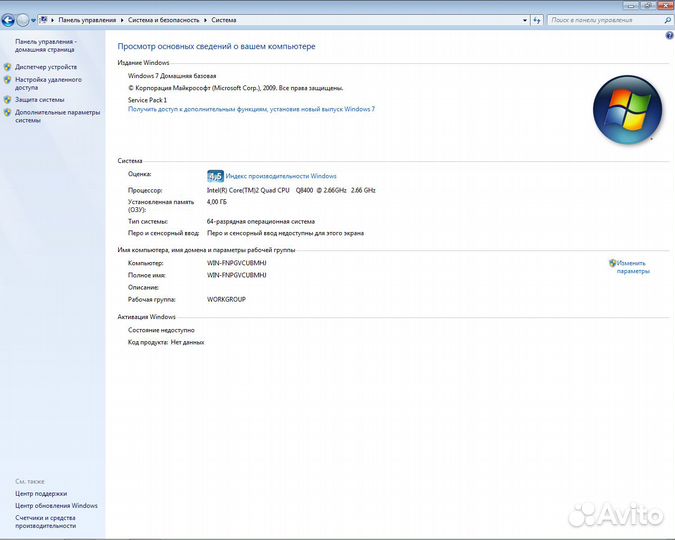Viewport: 675px width, 540px height.
Task: Select Система и безопасность breadcrumb
Action: click(x=164, y=20)
